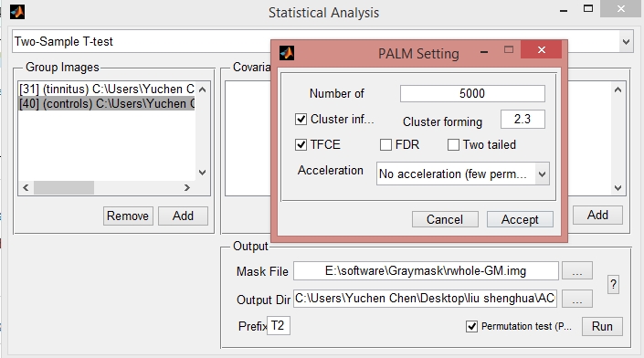Screen dimensions: 644x358
Task: Click the Number of permutations field showing 5000
Action: [472, 93]
